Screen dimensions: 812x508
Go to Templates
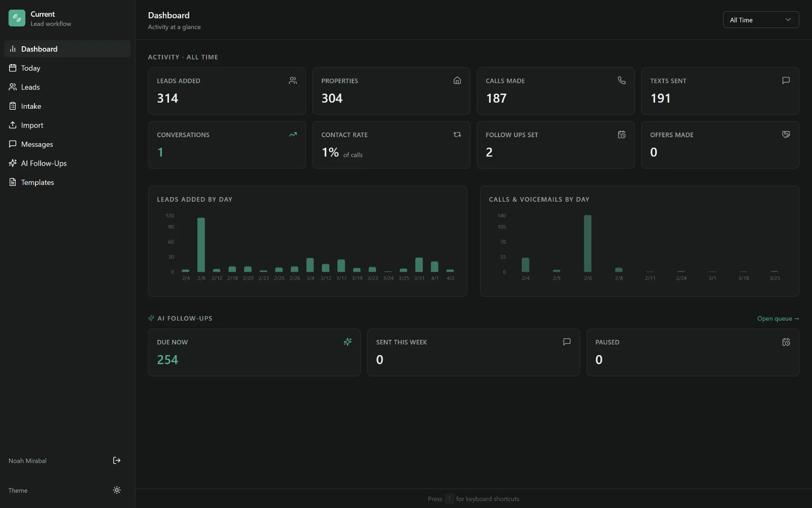tap(67, 182)
